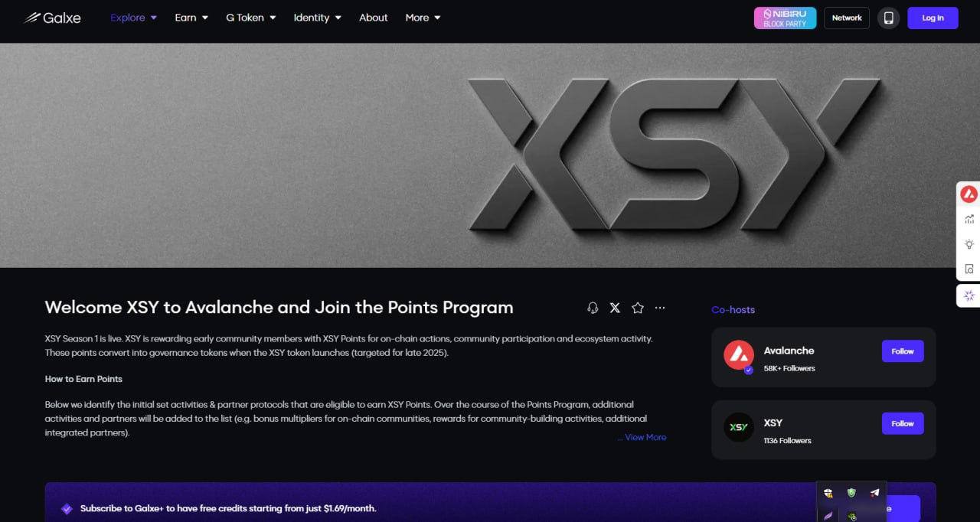
Task: Click the How to Earn Points heading
Action: pos(83,379)
